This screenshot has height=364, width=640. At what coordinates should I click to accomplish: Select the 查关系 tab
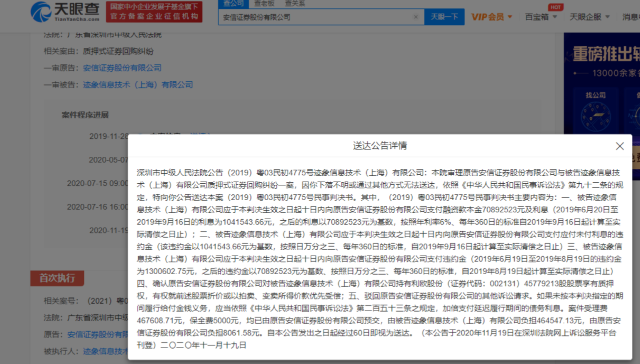click(x=295, y=3)
